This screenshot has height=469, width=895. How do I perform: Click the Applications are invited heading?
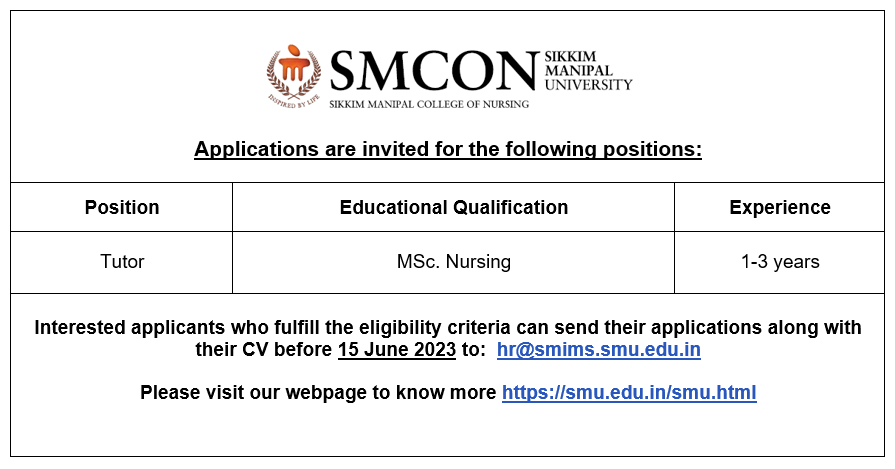pyautogui.click(x=448, y=149)
